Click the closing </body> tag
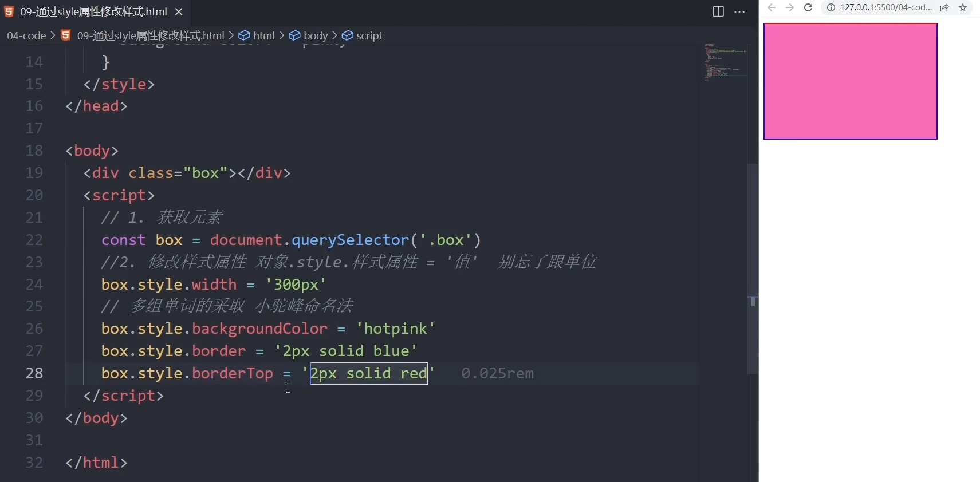980x482 pixels. (96, 418)
